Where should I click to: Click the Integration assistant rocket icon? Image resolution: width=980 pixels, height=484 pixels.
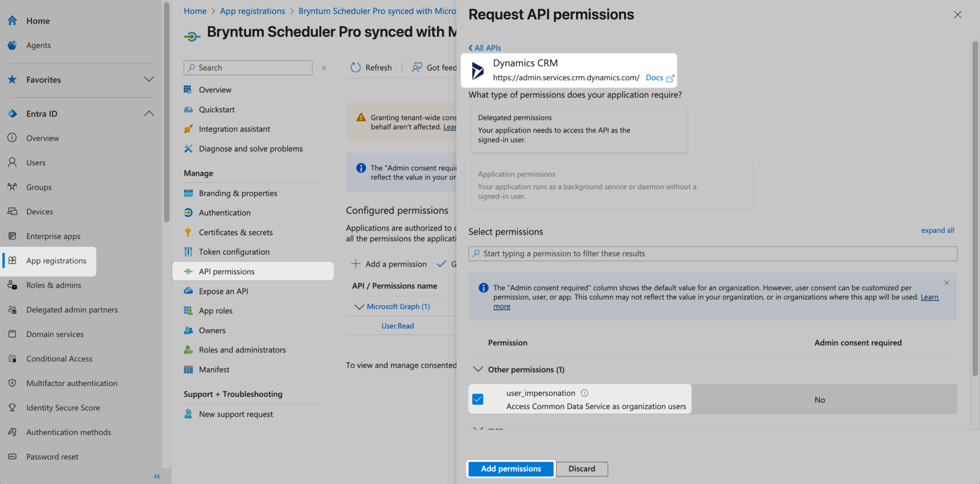click(x=188, y=129)
